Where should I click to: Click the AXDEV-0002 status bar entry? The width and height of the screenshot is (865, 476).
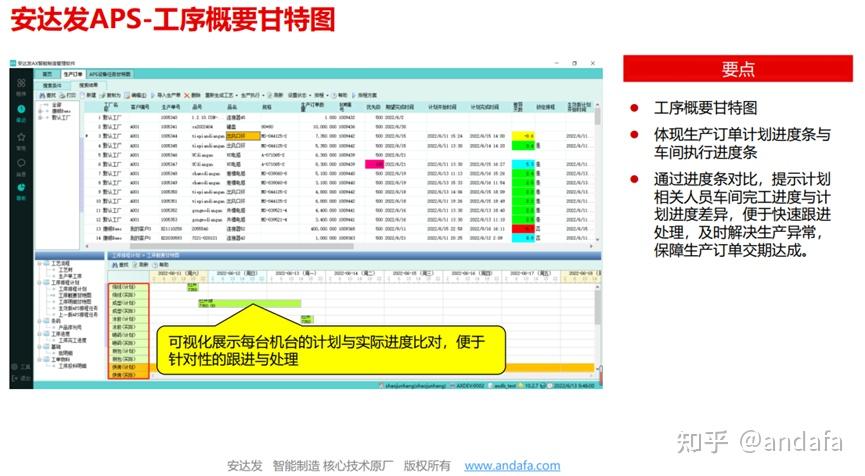469,386
